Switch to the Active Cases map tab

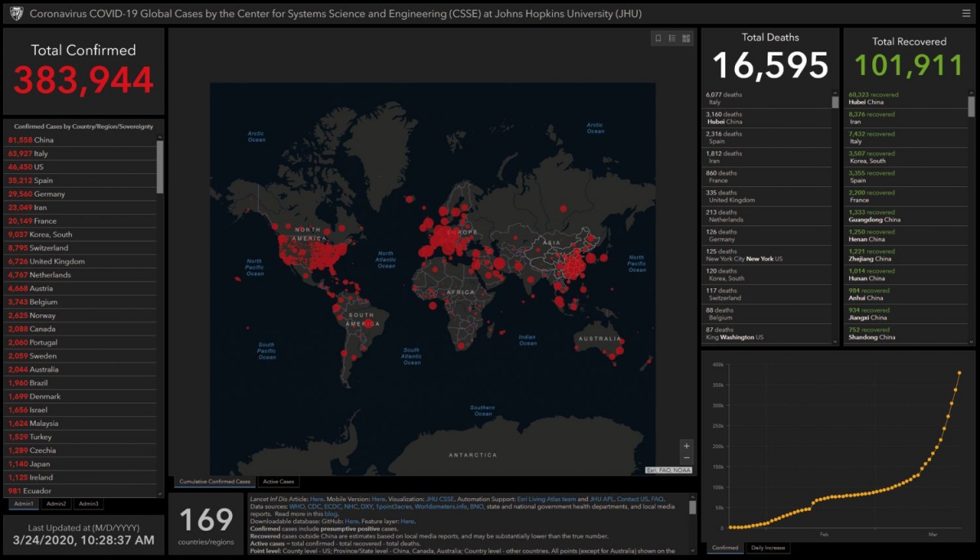278,482
